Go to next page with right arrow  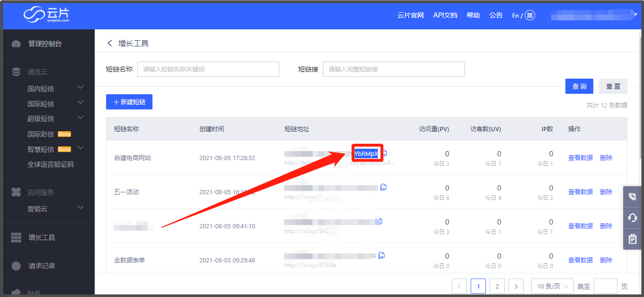516,286
